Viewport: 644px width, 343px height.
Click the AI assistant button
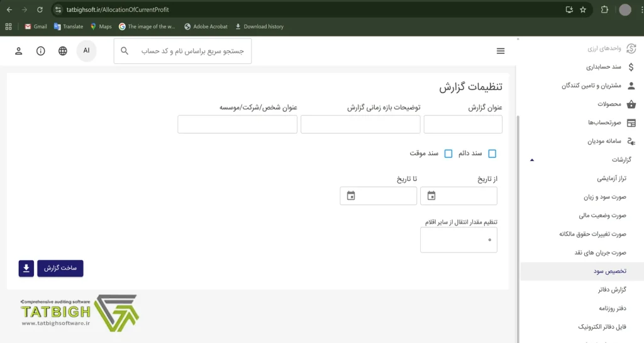[87, 51]
